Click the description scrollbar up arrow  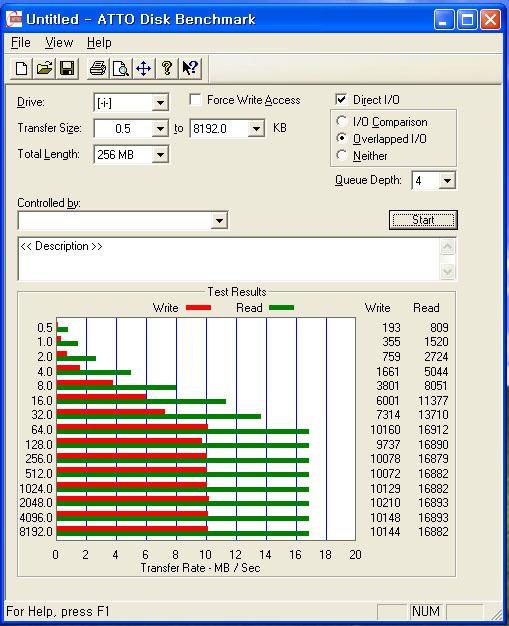pos(448,247)
